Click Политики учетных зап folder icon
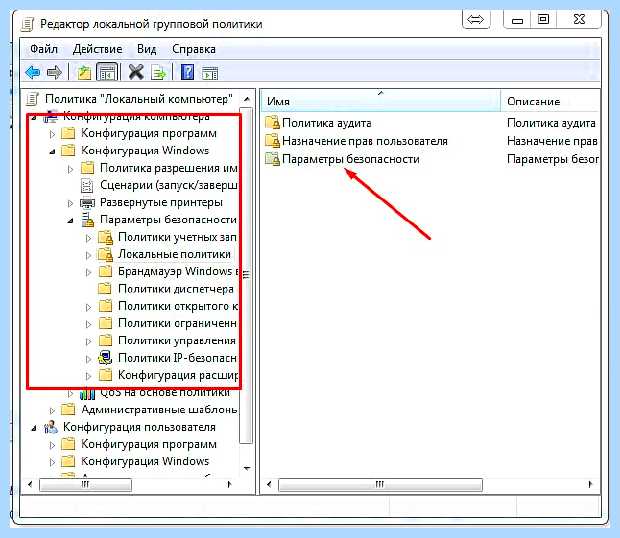Image resolution: width=620 pixels, height=538 pixels. pyautogui.click(x=106, y=237)
